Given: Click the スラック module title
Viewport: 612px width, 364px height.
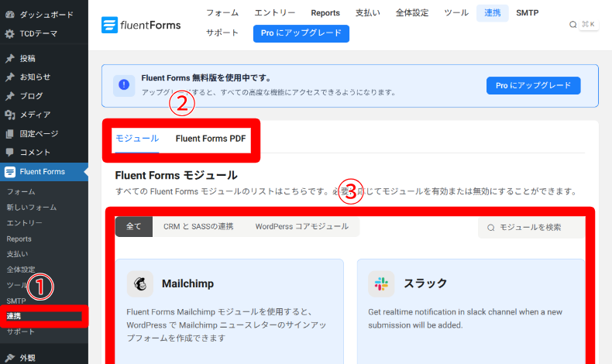Looking at the screenshot, I should coord(425,283).
